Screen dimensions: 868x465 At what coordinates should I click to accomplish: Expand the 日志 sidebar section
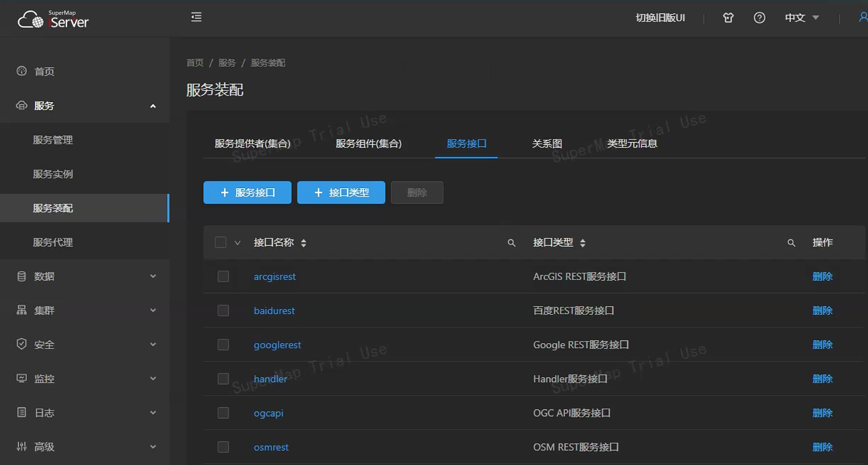click(x=153, y=413)
